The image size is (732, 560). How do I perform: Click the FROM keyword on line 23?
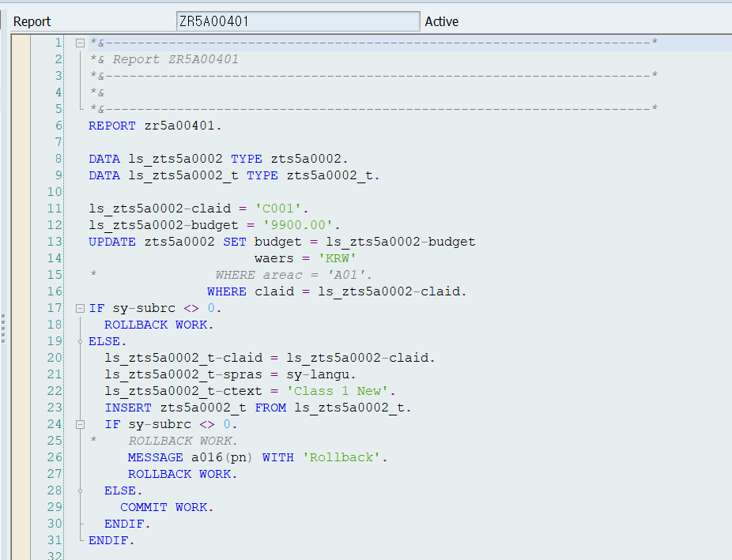(270, 408)
